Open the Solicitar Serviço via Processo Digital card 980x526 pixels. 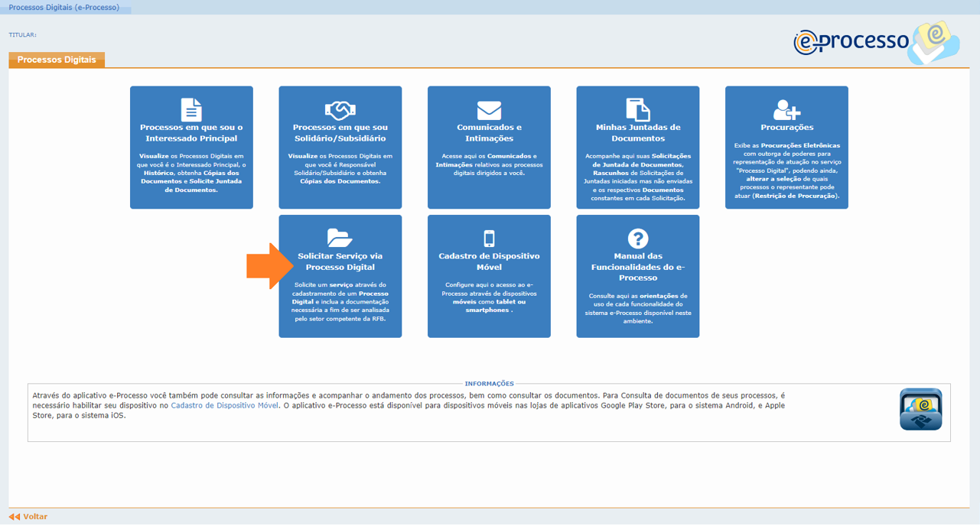tap(340, 276)
